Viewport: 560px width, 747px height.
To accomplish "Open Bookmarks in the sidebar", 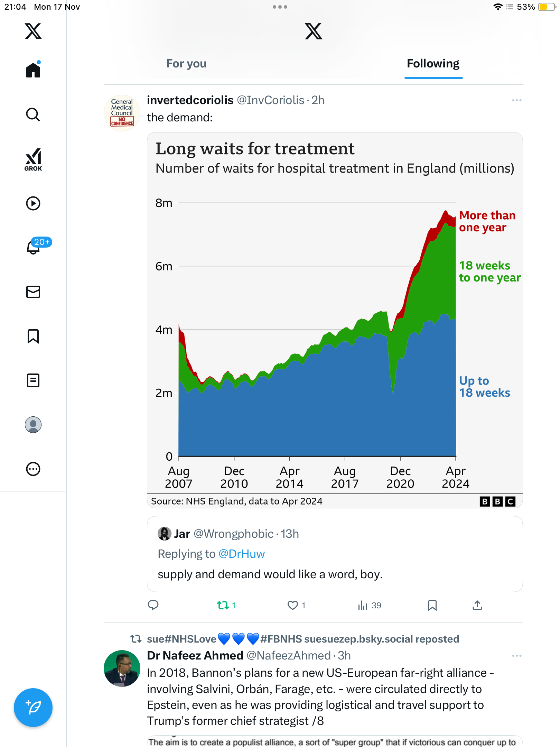I will coord(33,336).
